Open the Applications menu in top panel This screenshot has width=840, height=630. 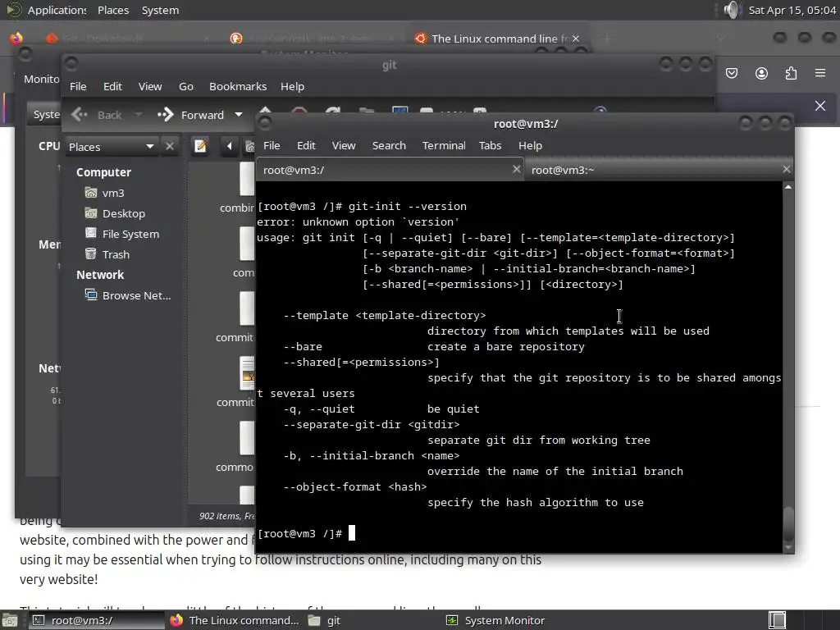pyautogui.click(x=57, y=10)
